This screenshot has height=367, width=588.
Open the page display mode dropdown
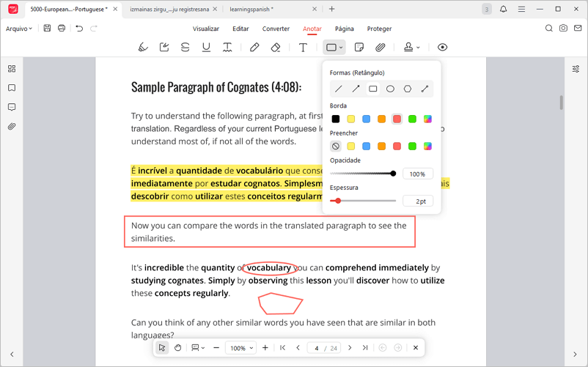[198, 348]
